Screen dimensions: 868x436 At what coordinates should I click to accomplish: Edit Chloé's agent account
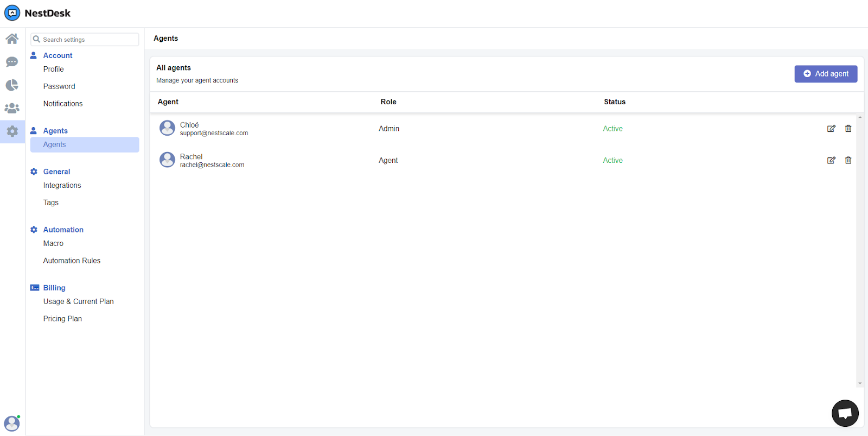click(x=831, y=129)
